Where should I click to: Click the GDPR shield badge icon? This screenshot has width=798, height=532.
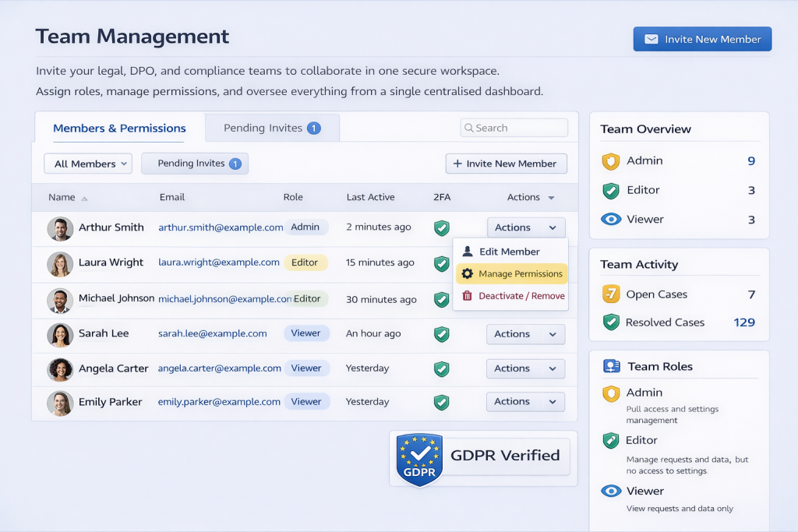[x=419, y=460]
